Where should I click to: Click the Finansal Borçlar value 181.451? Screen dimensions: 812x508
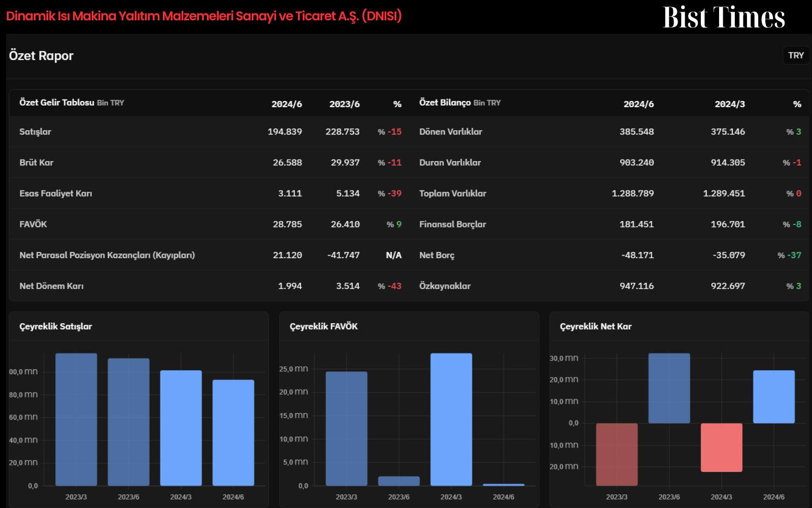coord(636,225)
